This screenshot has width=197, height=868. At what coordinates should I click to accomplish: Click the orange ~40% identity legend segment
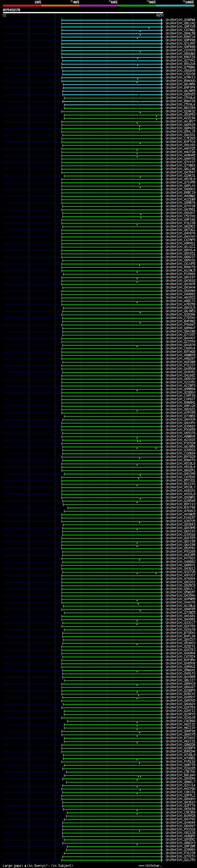(x=60, y=6)
